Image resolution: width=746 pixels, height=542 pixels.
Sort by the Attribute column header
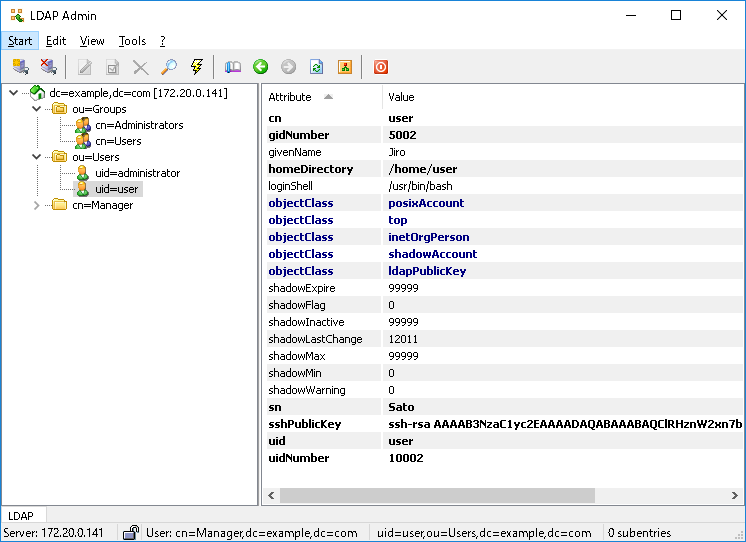[x=323, y=97]
